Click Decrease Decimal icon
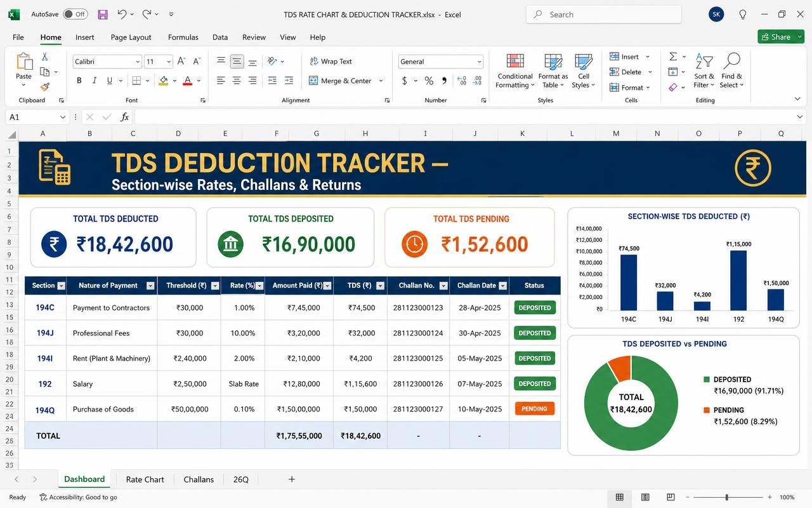The width and height of the screenshot is (812, 508). (478, 81)
